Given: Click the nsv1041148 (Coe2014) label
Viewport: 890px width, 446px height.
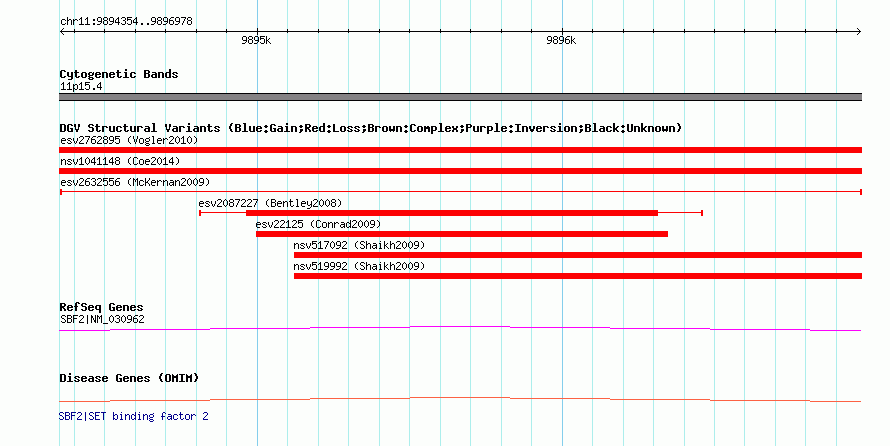Looking at the screenshot, I should (120, 161).
